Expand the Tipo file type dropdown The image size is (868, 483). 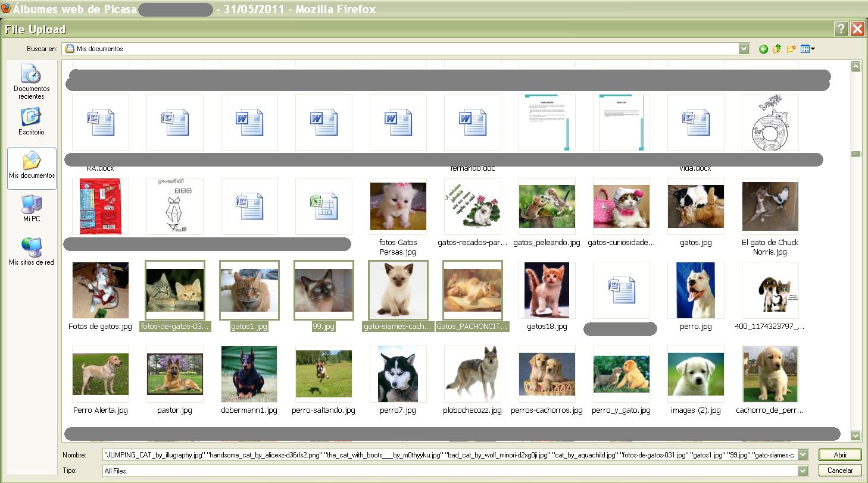click(x=803, y=471)
